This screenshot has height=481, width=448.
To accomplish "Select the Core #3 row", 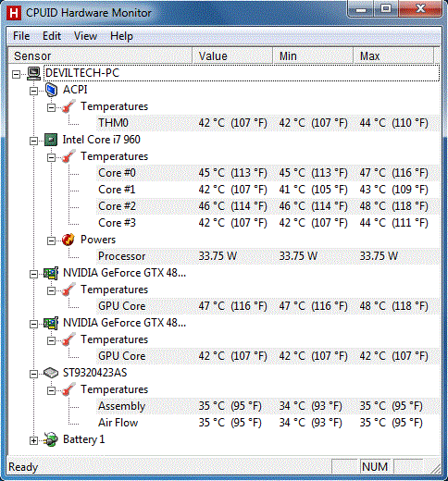I will pos(268,223).
